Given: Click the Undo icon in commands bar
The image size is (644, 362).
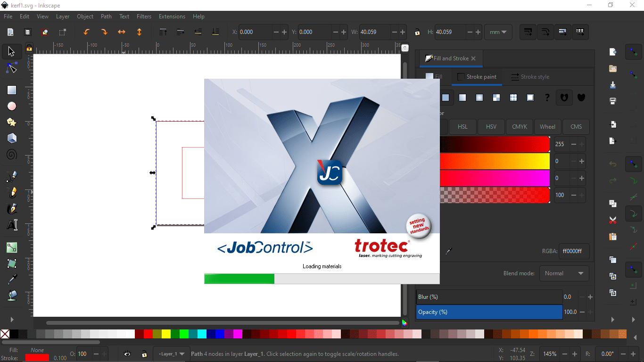Looking at the screenshot, I should (x=613, y=164).
